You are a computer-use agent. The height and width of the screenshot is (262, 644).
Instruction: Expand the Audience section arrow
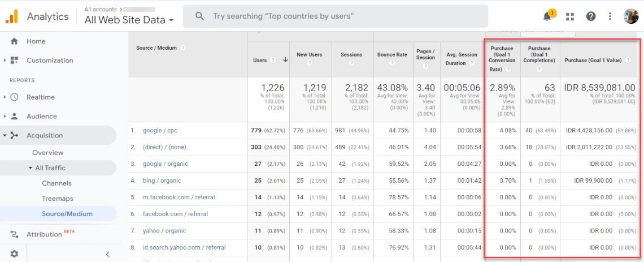pos(5,117)
